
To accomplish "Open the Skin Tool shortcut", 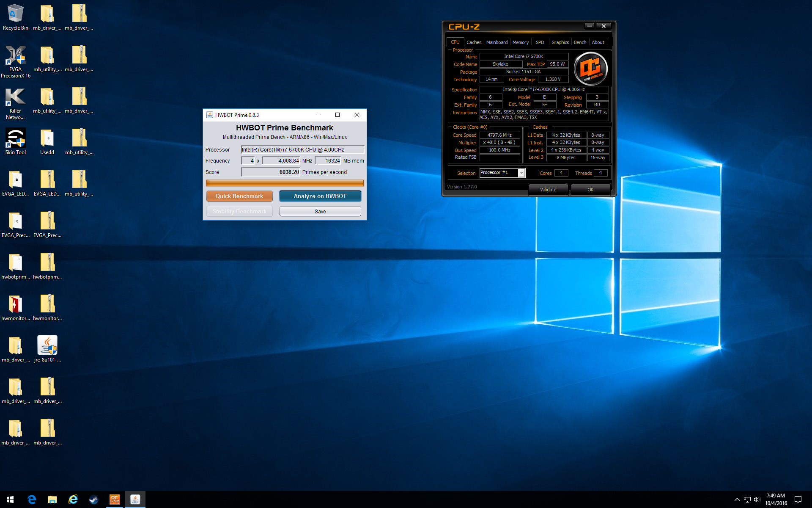I will (15, 142).
